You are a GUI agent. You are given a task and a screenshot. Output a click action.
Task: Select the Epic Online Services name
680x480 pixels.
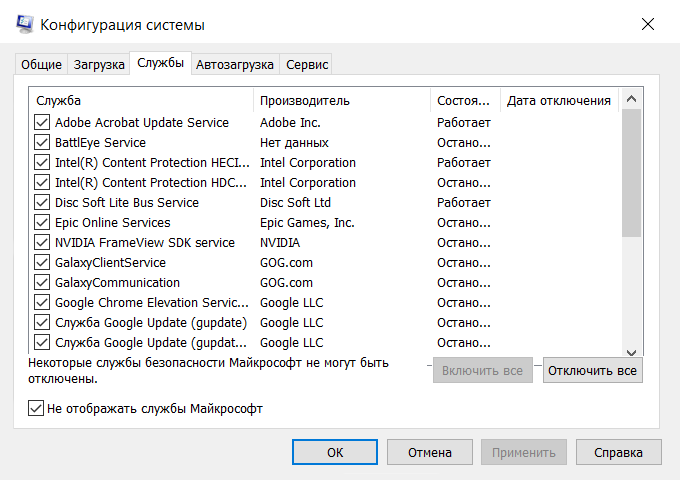pyautogui.click(x=113, y=222)
